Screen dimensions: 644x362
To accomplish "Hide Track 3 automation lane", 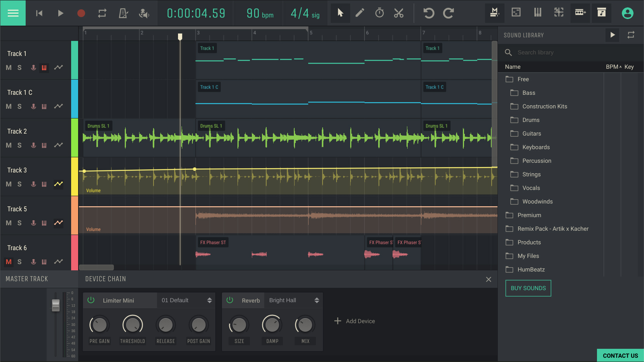I will pyautogui.click(x=58, y=184).
